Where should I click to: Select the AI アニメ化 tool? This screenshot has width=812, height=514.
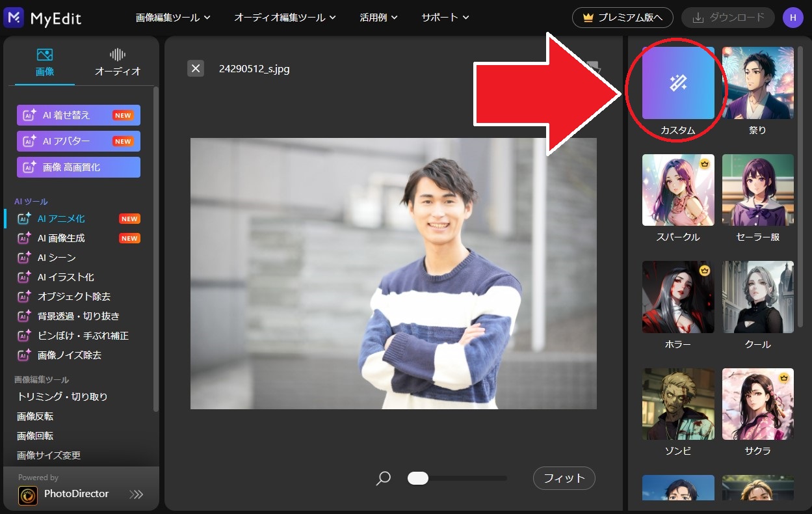[61, 219]
